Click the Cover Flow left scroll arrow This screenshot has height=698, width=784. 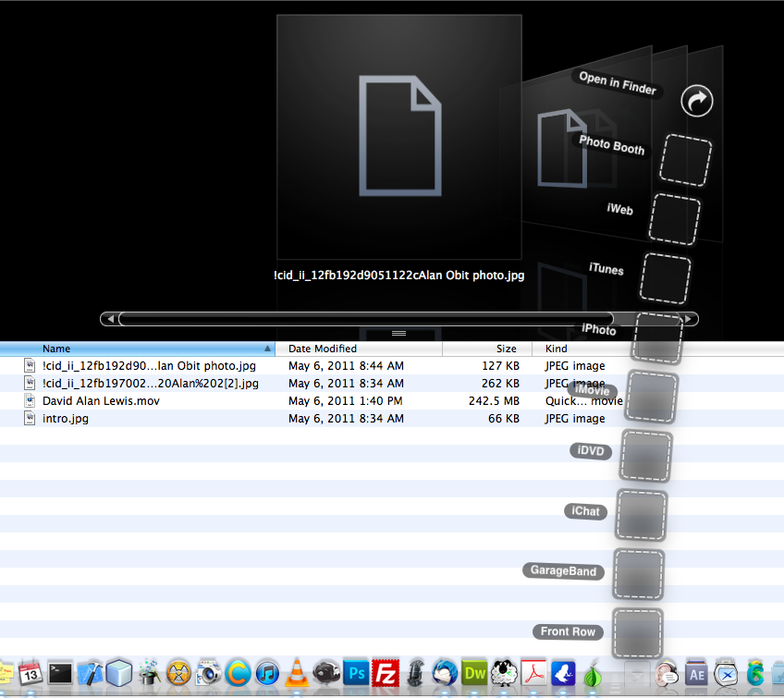[109, 319]
